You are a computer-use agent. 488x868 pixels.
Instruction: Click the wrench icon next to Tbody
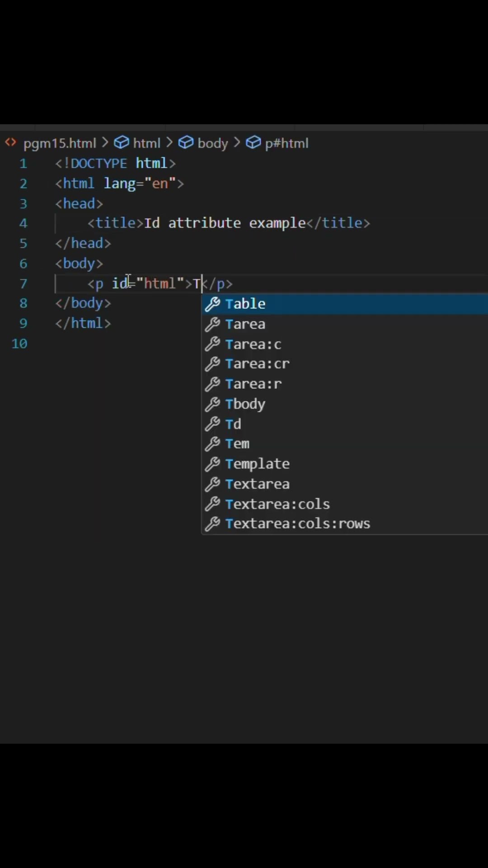click(212, 404)
